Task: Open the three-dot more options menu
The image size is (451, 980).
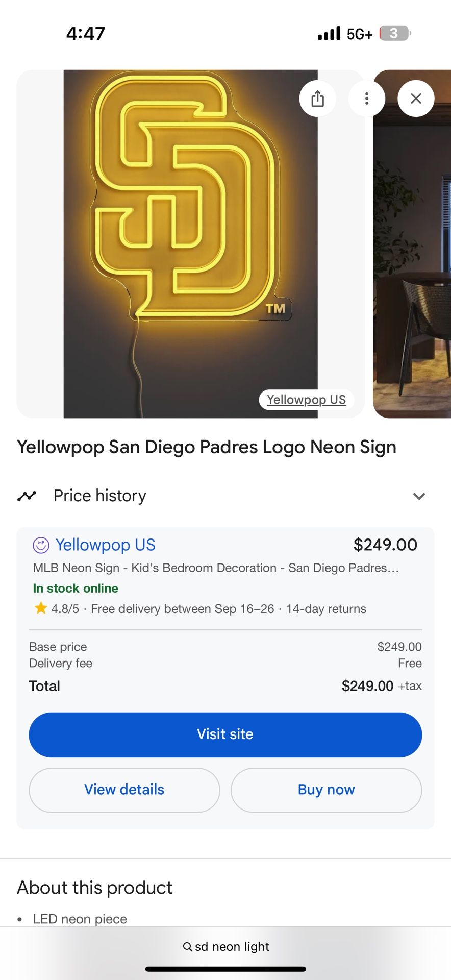Action: coord(366,98)
